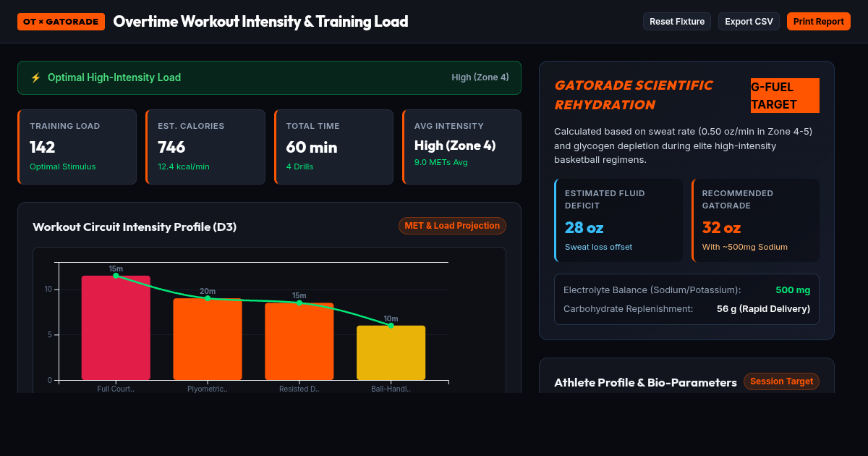Click the Optimal Stimulus caption
Image resolution: width=868 pixels, height=456 pixels.
(63, 166)
